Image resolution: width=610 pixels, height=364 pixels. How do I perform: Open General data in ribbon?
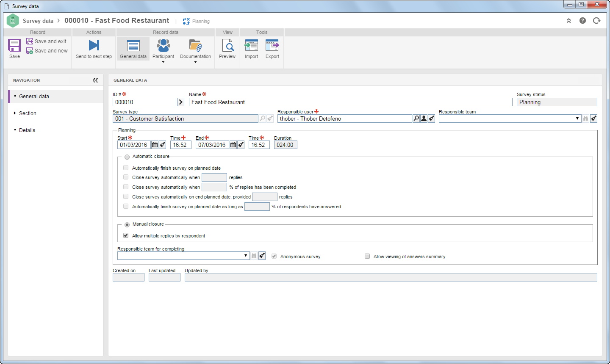point(133,48)
